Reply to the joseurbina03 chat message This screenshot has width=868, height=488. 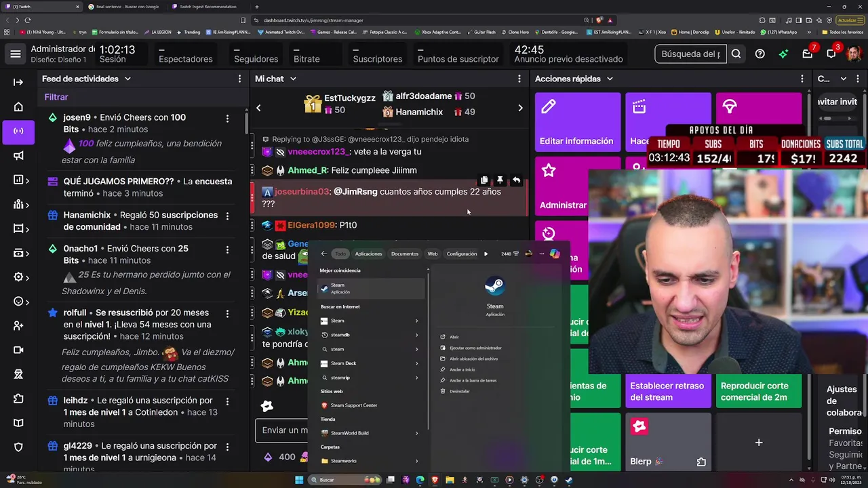click(516, 180)
